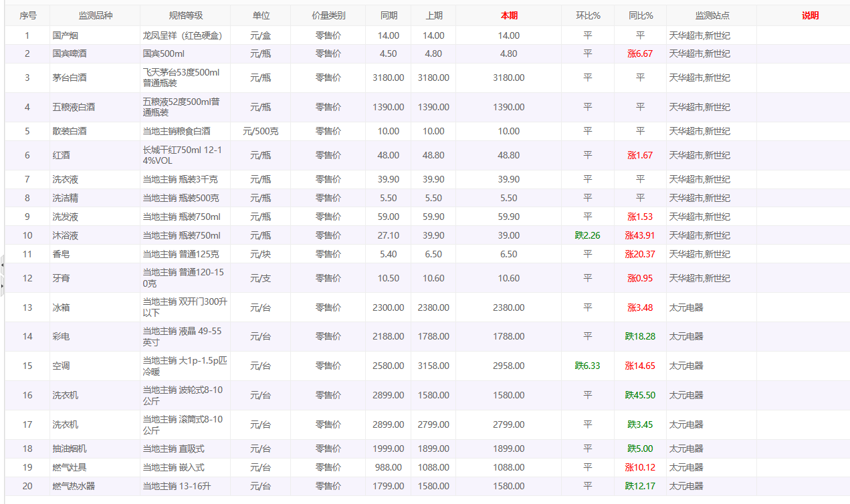Viewport: 850px width, 504px height.
Task: Click the 龙凤呈祥（红色硬盒）specification cell
Action: (185, 35)
